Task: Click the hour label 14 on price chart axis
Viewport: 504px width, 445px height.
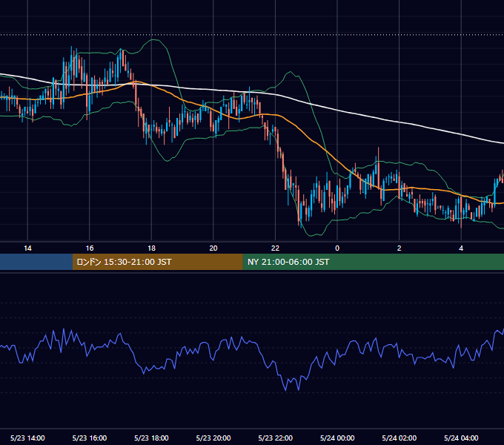Action: 27,248
